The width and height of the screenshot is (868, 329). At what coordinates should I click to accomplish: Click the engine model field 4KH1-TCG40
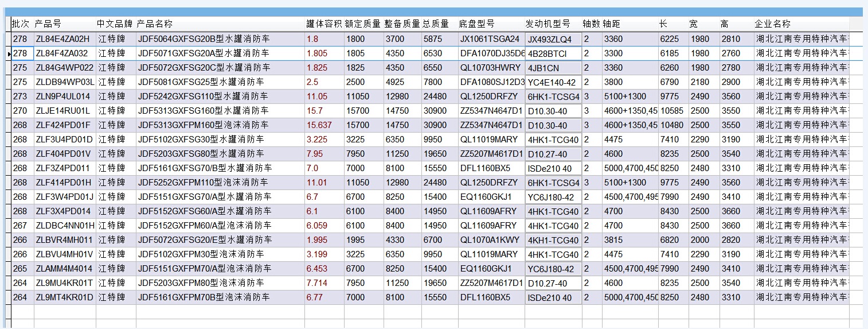pos(553,241)
